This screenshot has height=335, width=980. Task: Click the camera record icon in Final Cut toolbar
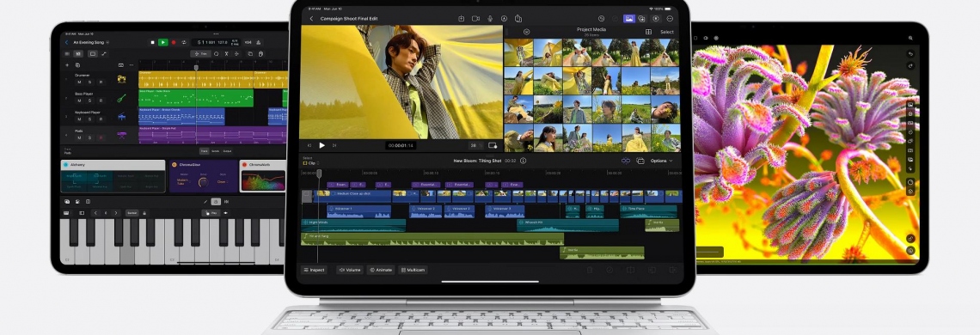[475, 19]
